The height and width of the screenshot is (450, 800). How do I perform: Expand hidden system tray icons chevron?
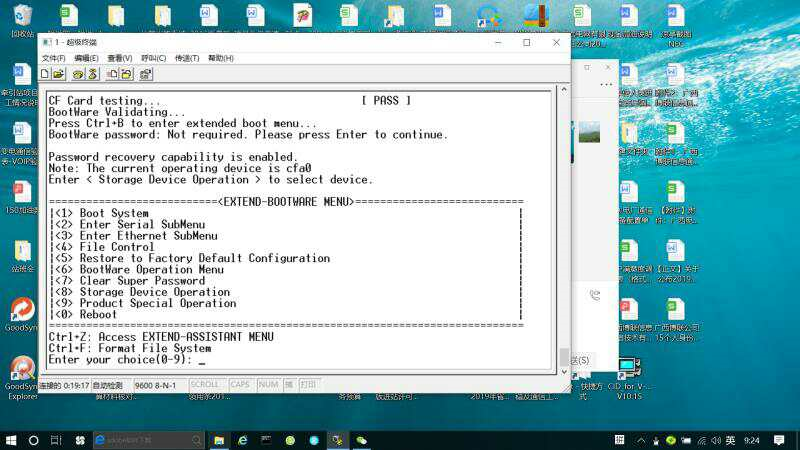[x=641, y=440]
